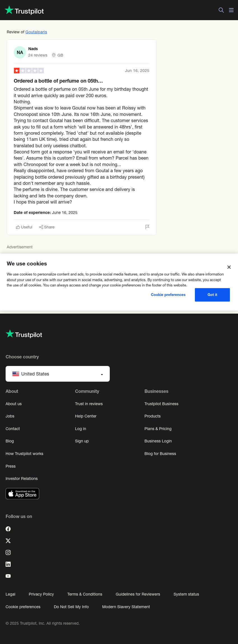
Task: Click the '24 reviews' count text
Action: tap(38, 55)
